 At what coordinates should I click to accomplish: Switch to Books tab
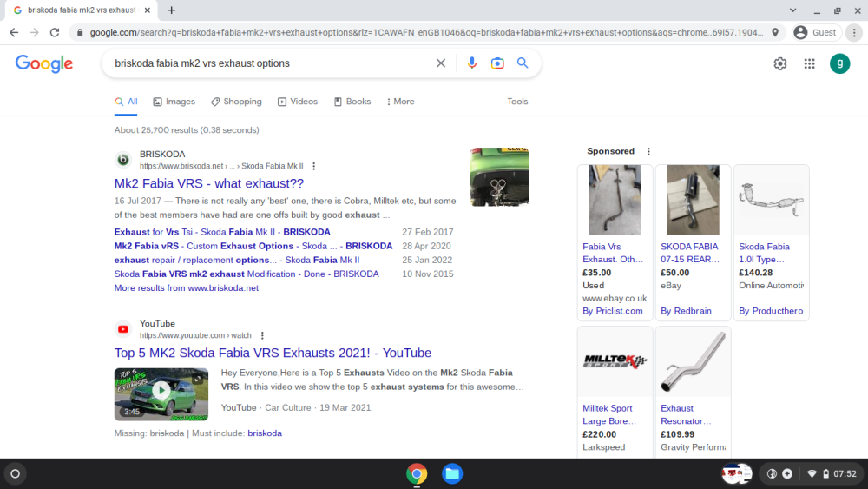(x=352, y=102)
